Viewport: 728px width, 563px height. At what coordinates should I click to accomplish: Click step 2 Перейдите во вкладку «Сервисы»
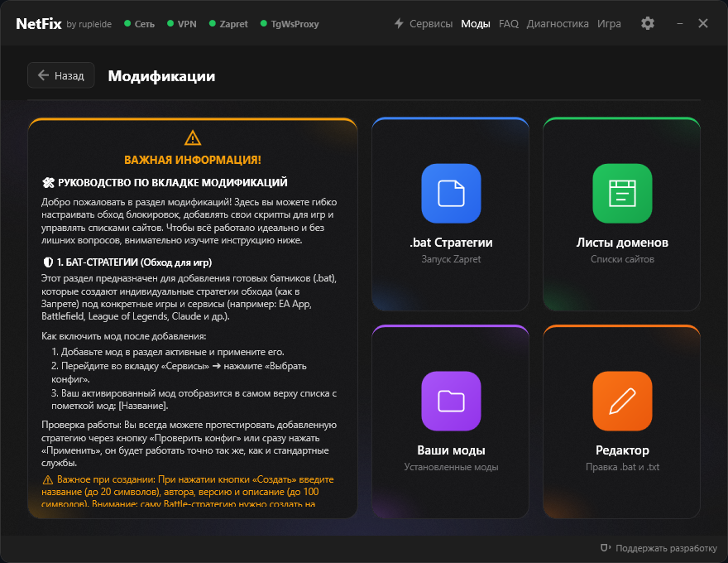click(x=180, y=373)
